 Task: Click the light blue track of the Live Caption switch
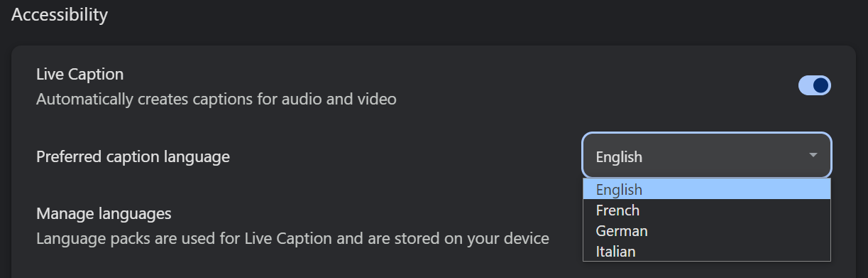pos(806,86)
